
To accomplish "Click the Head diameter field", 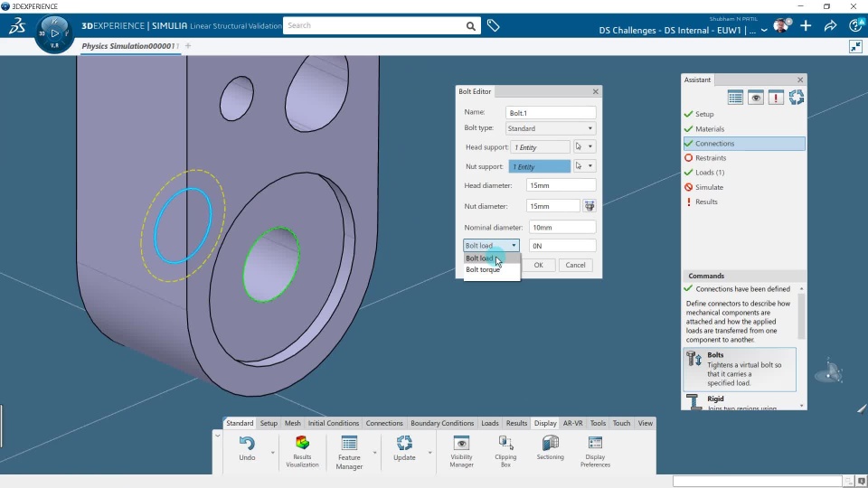I will [561, 185].
